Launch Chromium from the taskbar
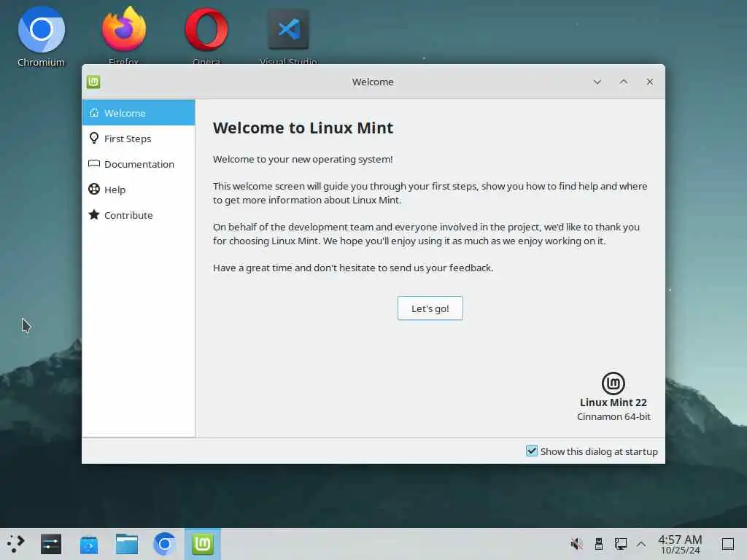The width and height of the screenshot is (747, 560). [x=164, y=544]
